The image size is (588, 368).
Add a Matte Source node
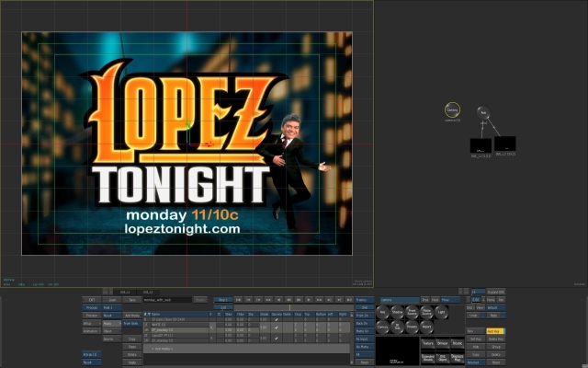pos(426,312)
